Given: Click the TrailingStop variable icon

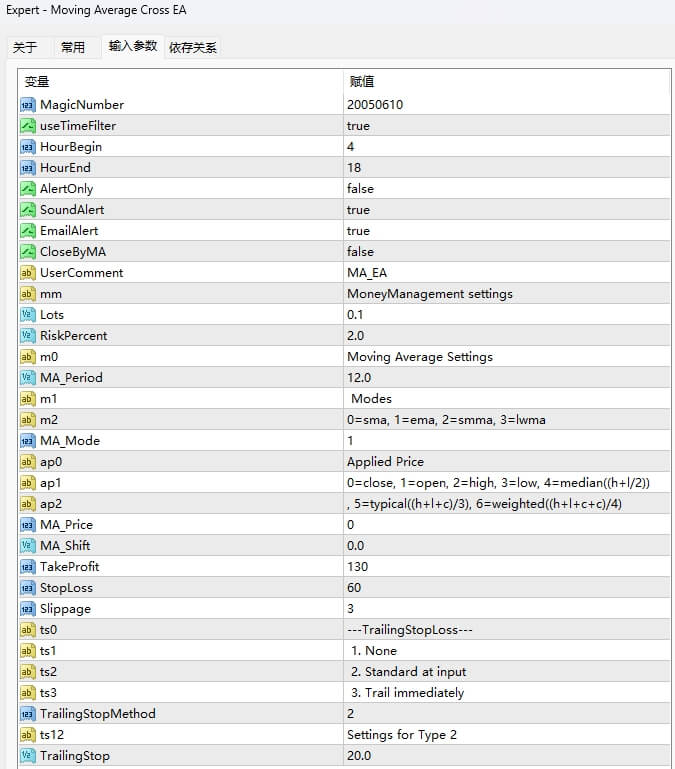Looking at the screenshot, I should [x=28, y=756].
